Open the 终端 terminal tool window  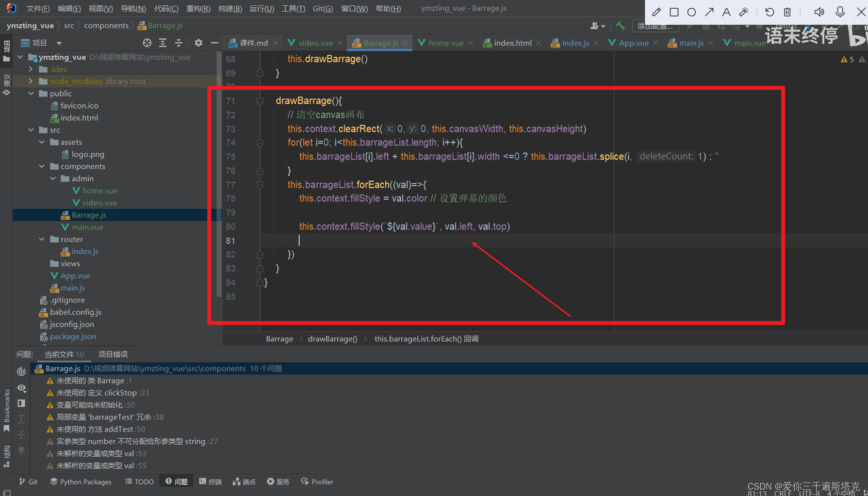coord(210,482)
